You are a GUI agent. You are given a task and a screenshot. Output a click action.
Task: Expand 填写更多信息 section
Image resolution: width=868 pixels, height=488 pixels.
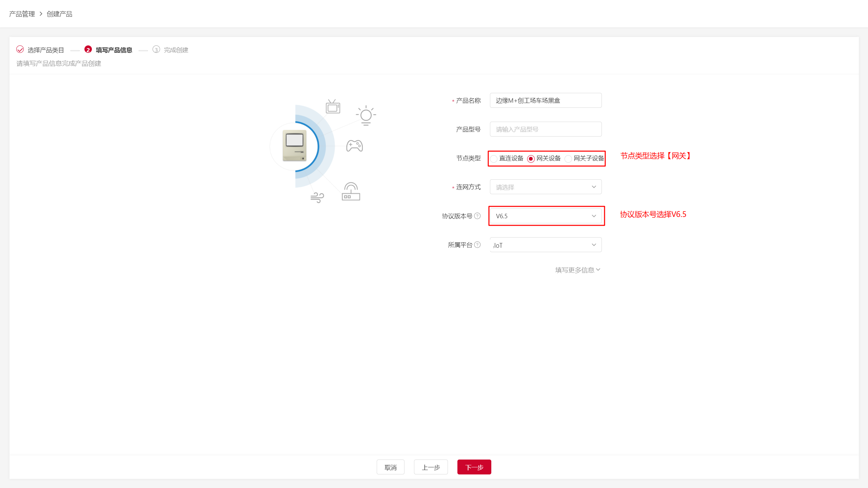pos(577,270)
